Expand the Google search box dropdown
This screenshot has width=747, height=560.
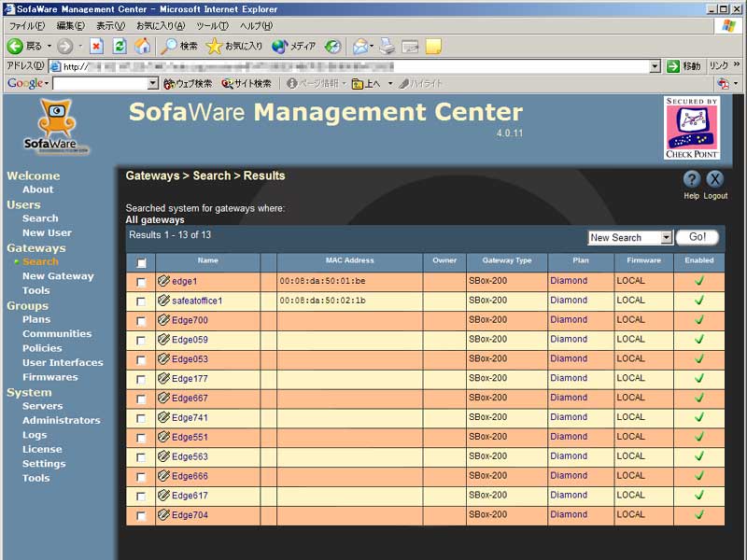(x=152, y=84)
